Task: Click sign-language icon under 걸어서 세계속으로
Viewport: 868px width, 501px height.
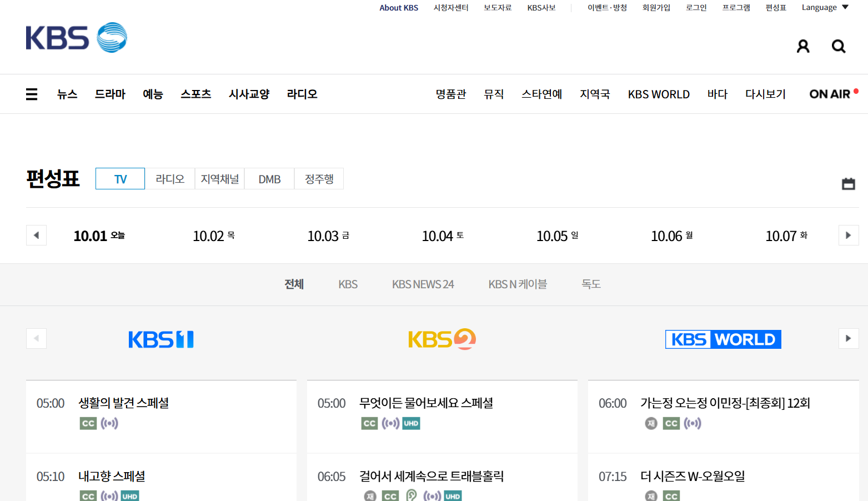Action: coord(412,495)
